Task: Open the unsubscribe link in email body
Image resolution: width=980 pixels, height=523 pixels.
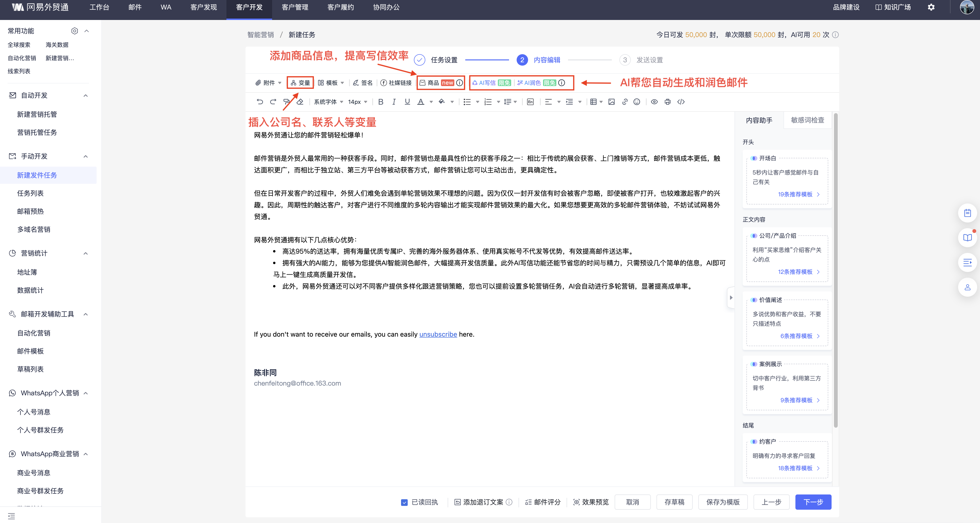Action: click(x=438, y=334)
